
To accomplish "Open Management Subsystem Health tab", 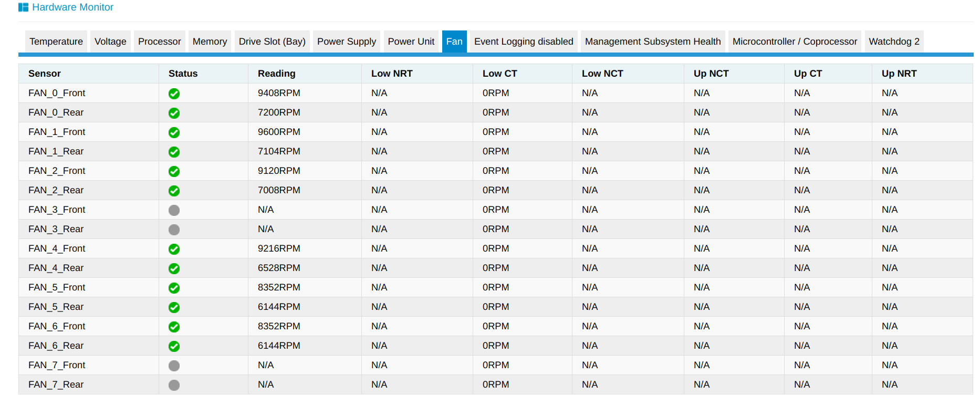I will coord(653,41).
